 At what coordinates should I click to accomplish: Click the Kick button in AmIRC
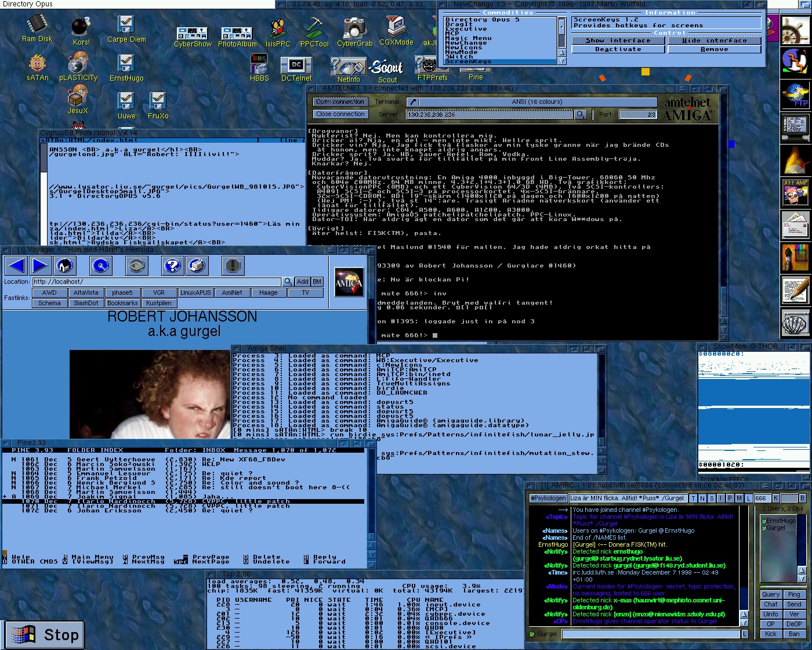(770, 634)
